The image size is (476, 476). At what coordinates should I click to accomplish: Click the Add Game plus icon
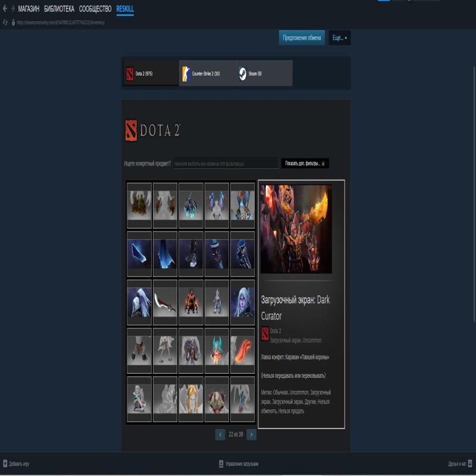tap(5, 464)
